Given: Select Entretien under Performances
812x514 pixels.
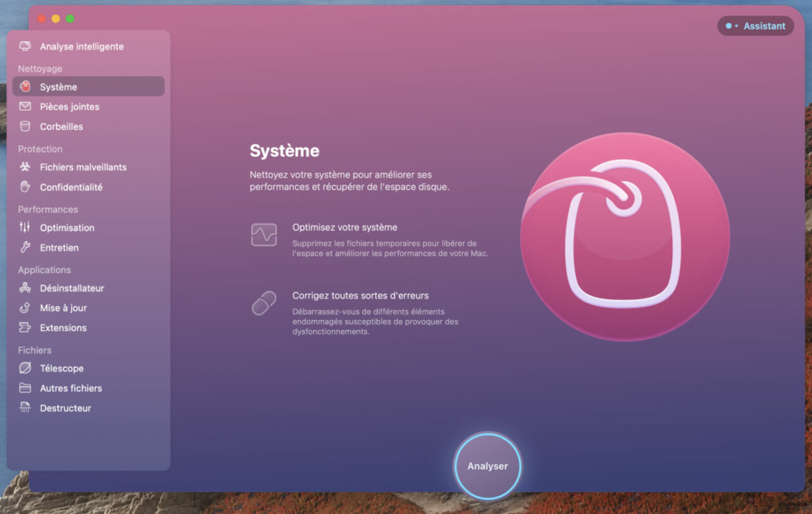Looking at the screenshot, I should click(x=62, y=247).
